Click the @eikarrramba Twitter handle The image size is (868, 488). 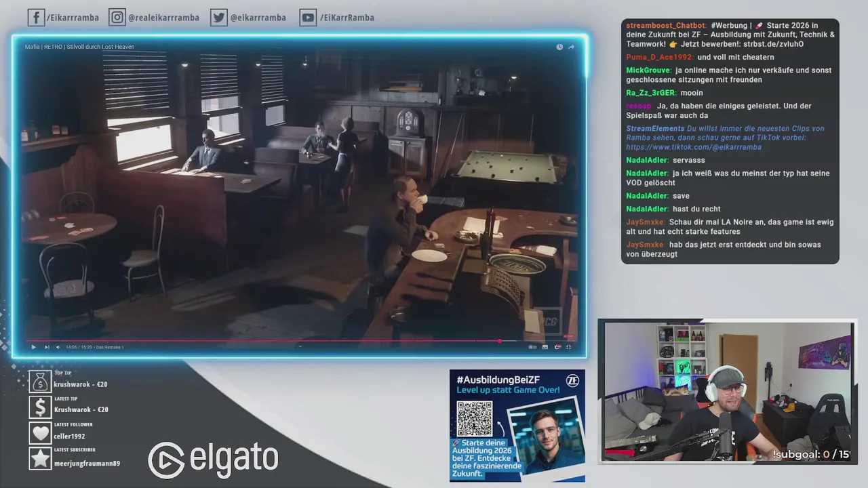coord(258,18)
